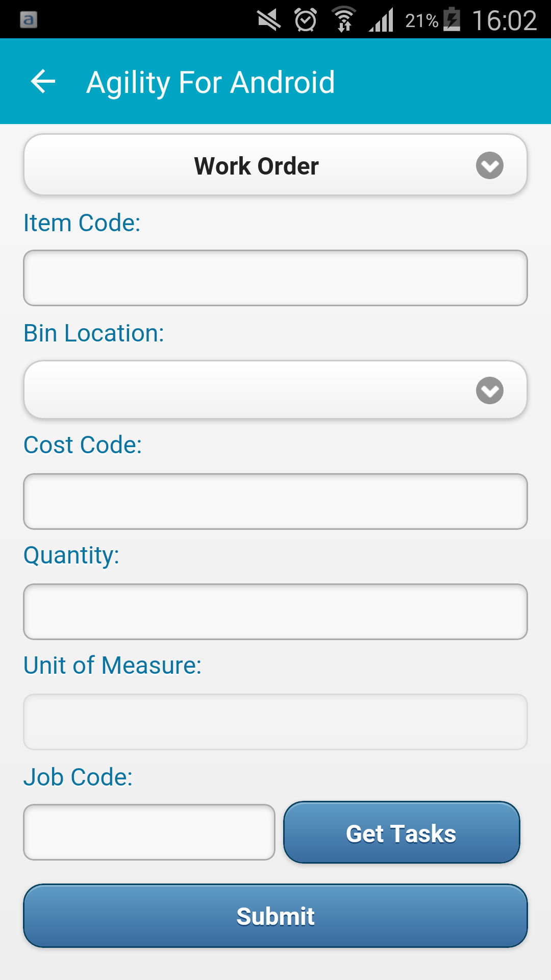551x980 pixels.
Task: Tap the alarm clock status icon
Action: (306, 20)
